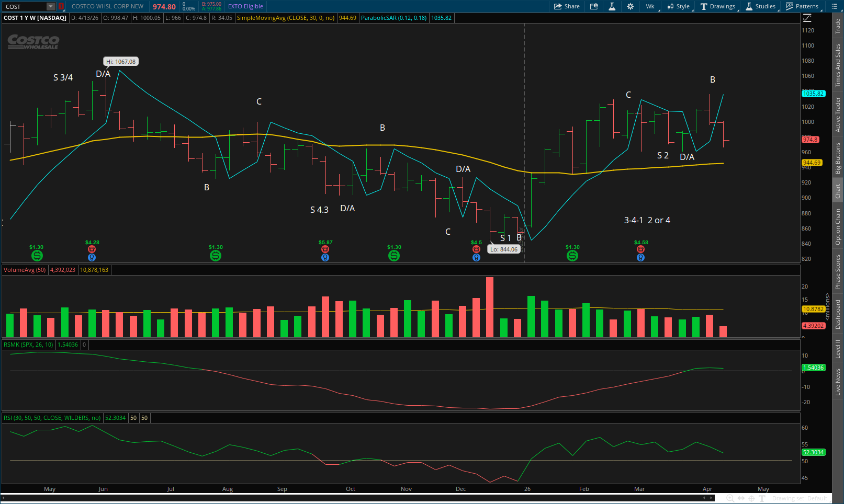This screenshot has height=504, width=844.
Task: Click the May $1.30 dividend icon
Action: pyautogui.click(x=37, y=256)
